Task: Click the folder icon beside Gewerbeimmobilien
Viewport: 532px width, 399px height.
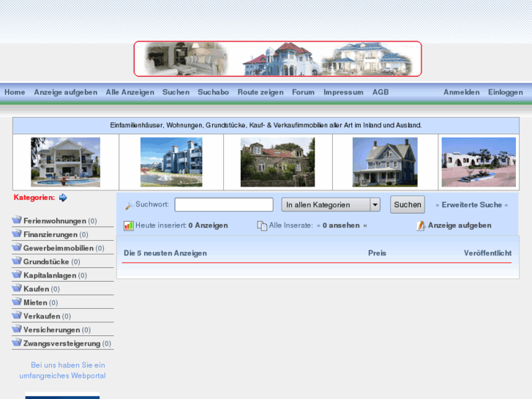Action: pos(17,247)
